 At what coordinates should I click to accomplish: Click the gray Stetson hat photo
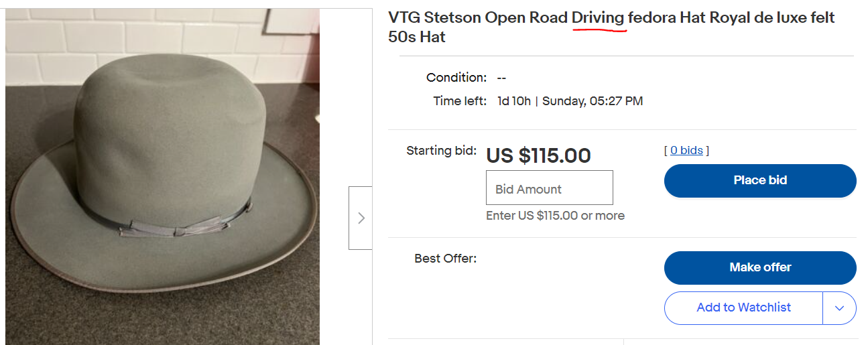pos(163,176)
